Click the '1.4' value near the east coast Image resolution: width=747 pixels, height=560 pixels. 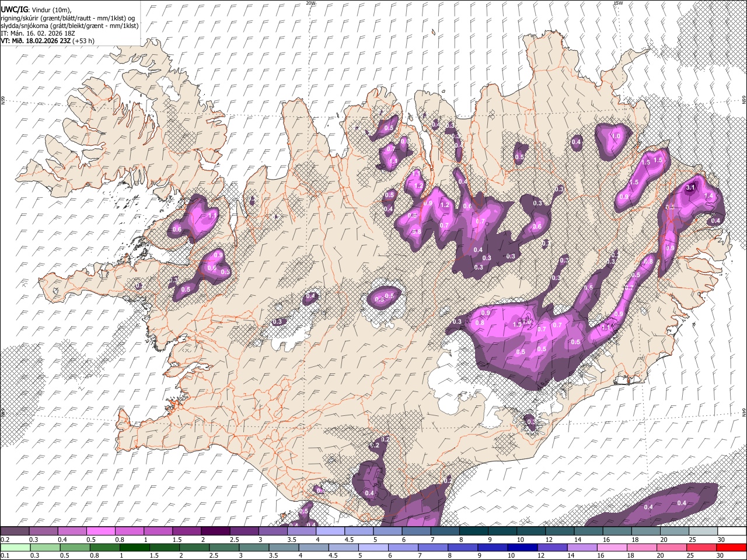coord(710,197)
